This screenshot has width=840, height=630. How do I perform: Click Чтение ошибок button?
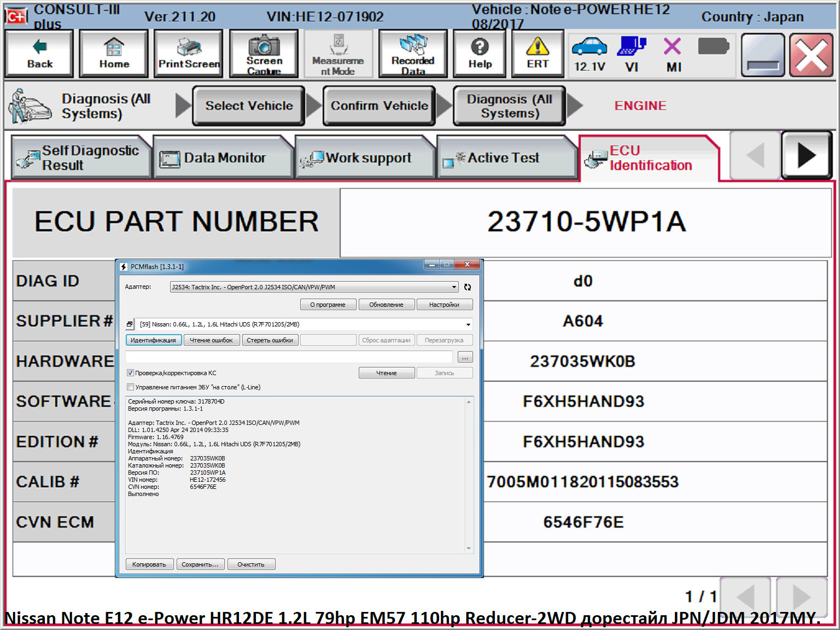pos(211,340)
